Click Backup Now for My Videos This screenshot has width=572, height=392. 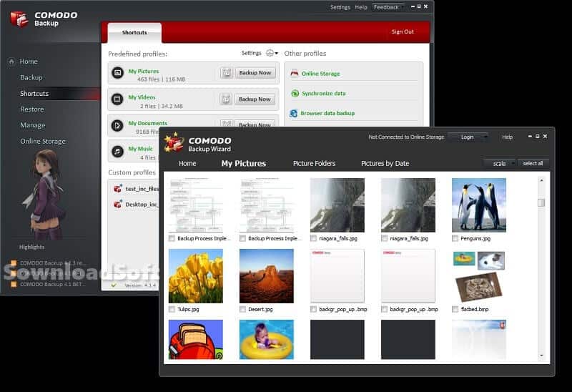coord(255,99)
